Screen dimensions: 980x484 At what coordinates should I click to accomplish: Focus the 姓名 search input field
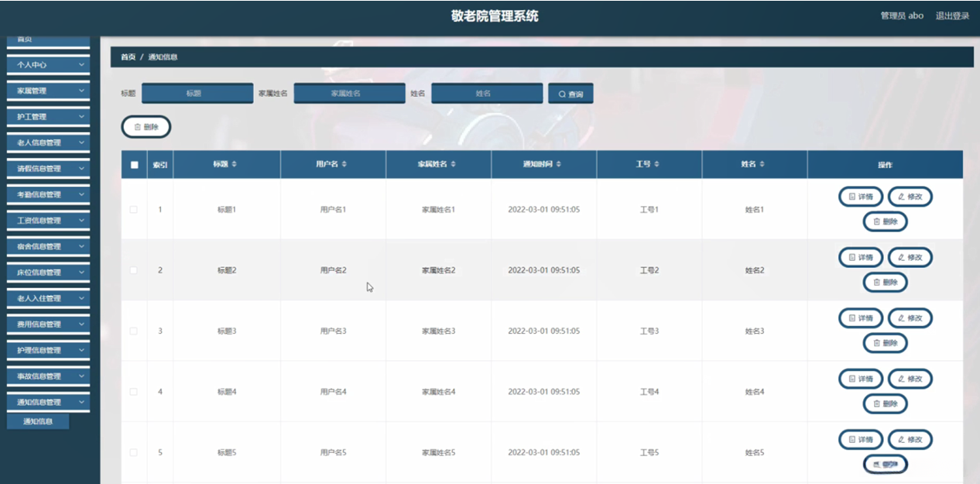[x=487, y=93]
